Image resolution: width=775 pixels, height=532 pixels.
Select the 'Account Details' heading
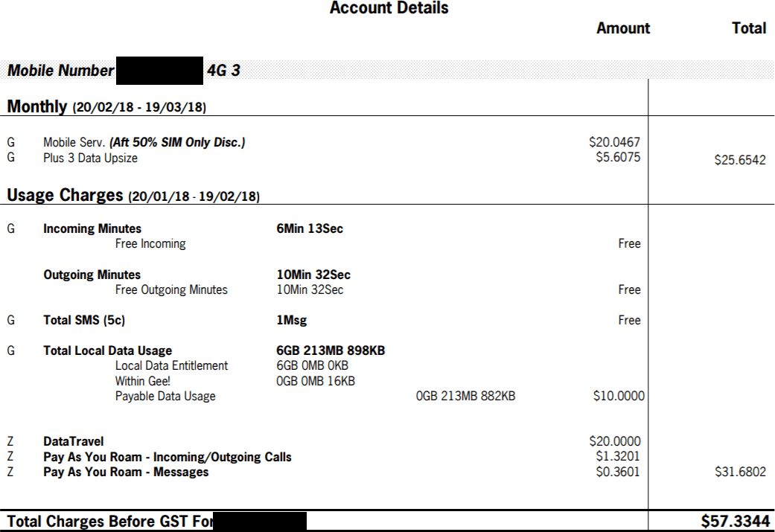tap(389, 8)
